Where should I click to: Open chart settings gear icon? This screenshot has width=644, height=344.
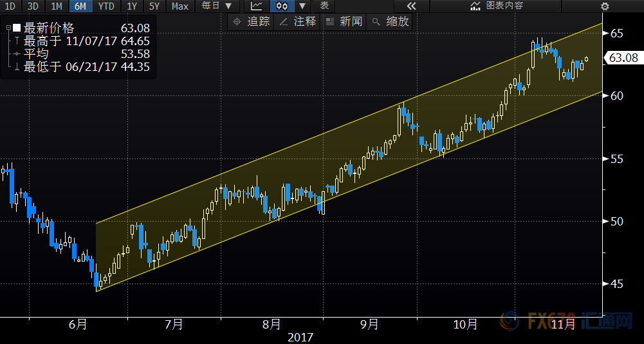605,6
